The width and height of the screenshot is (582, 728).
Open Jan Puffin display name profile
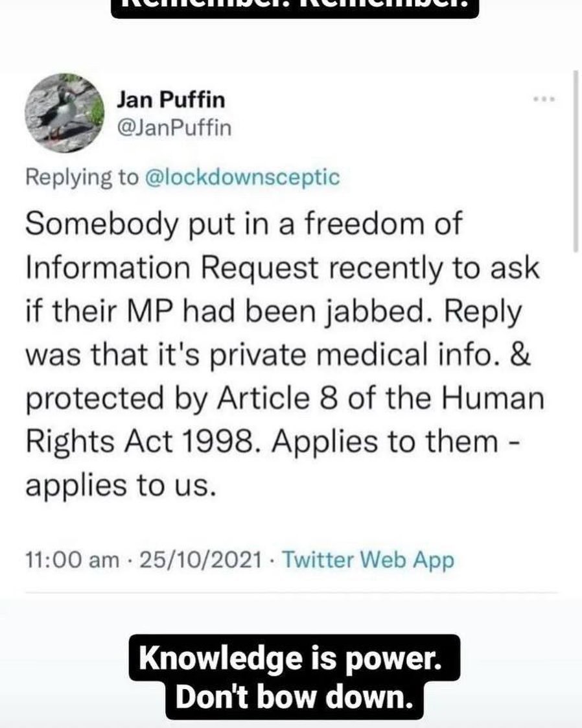170,100
